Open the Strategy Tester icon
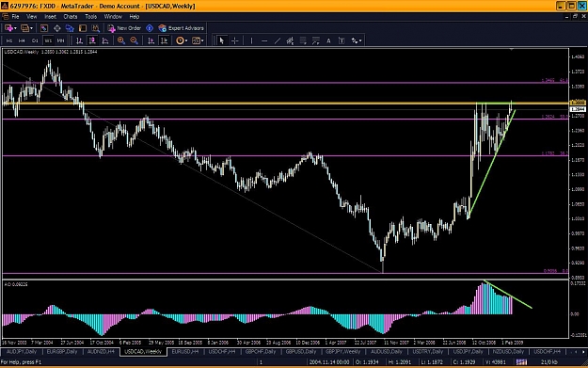This screenshot has width=588, height=368. [x=96, y=28]
